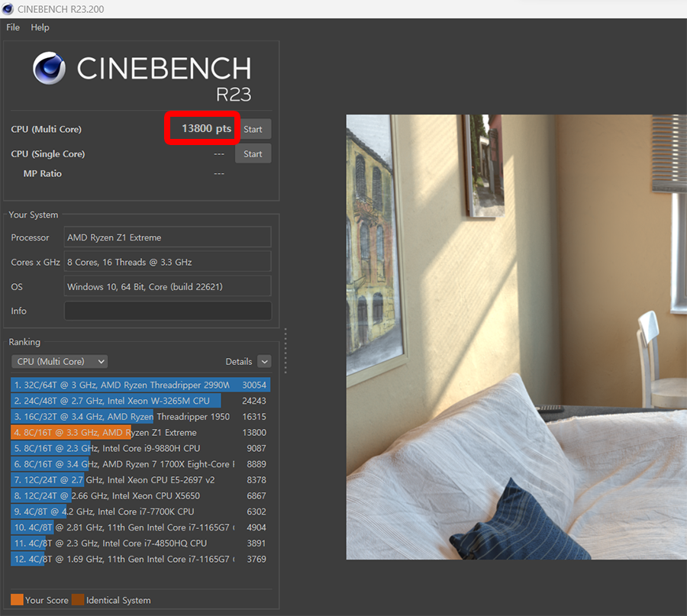The image size is (687, 616).
Task: Expand the Details dropdown arrow
Action: click(264, 362)
